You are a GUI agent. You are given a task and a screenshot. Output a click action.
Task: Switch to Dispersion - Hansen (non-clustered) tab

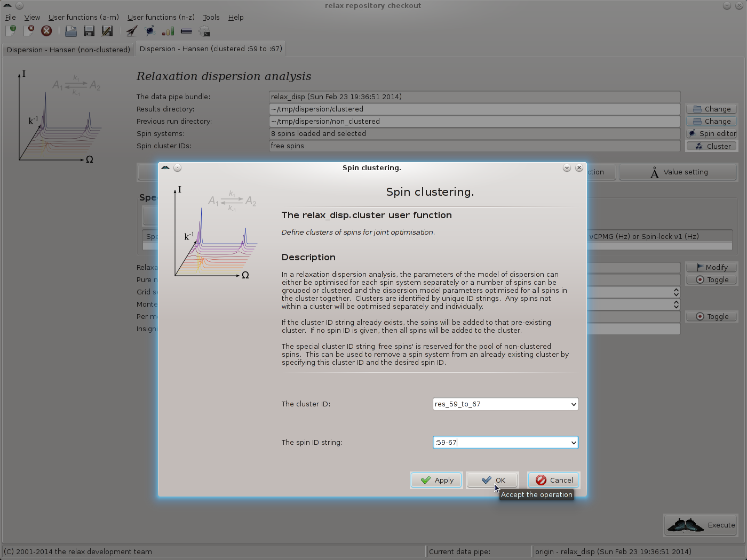pyautogui.click(x=68, y=50)
